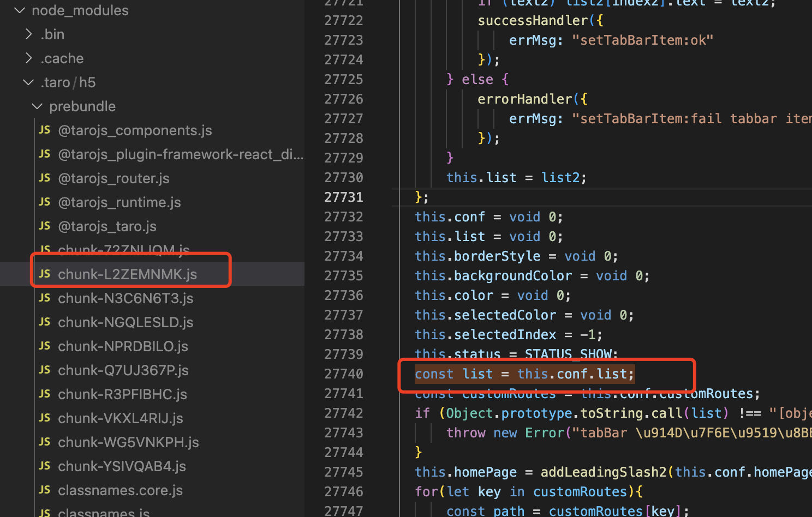The height and width of the screenshot is (517, 812).
Task: Select the chunk-R3PFIBHC.js file
Action: [122, 394]
